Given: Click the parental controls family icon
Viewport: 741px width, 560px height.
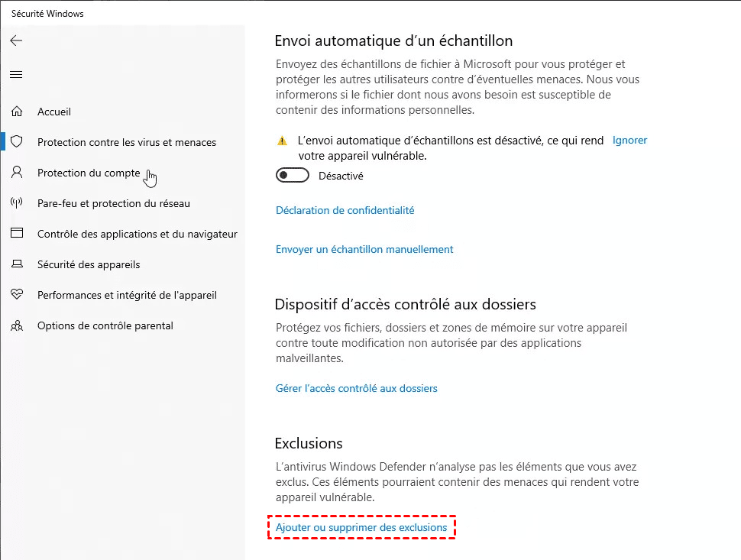Looking at the screenshot, I should click(16, 325).
